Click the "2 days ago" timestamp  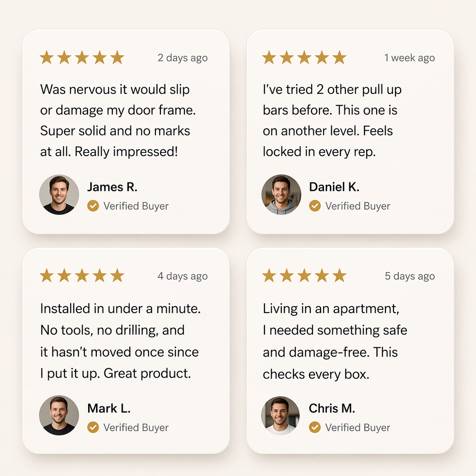[183, 58]
